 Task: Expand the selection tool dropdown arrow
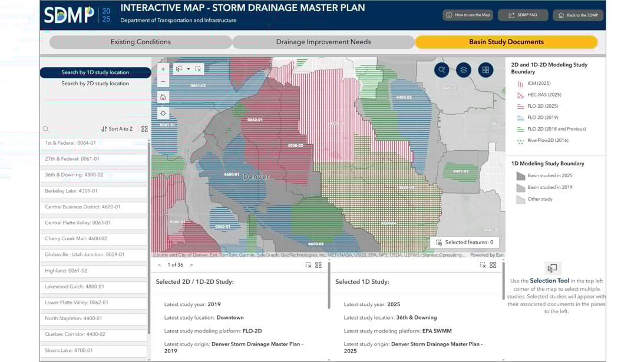coord(189,69)
